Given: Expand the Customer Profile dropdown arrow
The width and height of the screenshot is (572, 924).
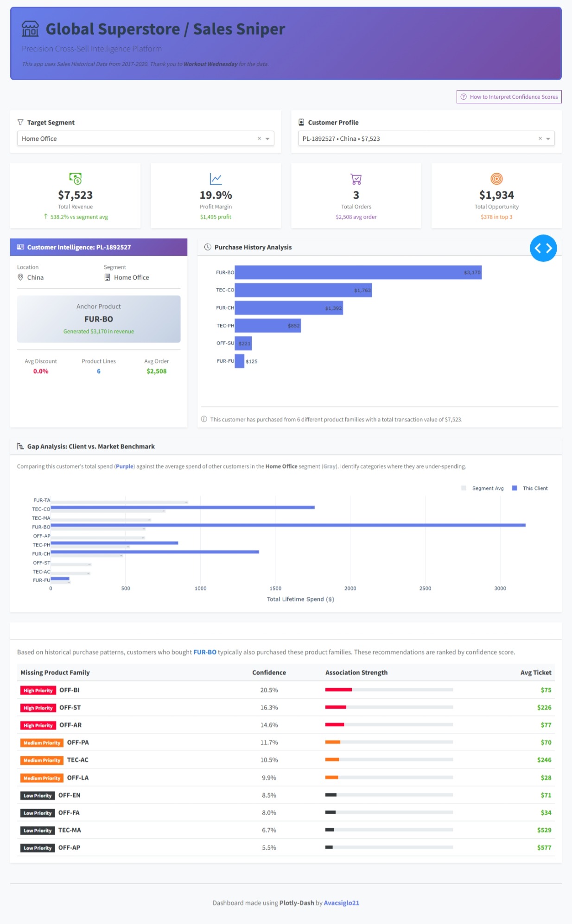Looking at the screenshot, I should [548, 139].
